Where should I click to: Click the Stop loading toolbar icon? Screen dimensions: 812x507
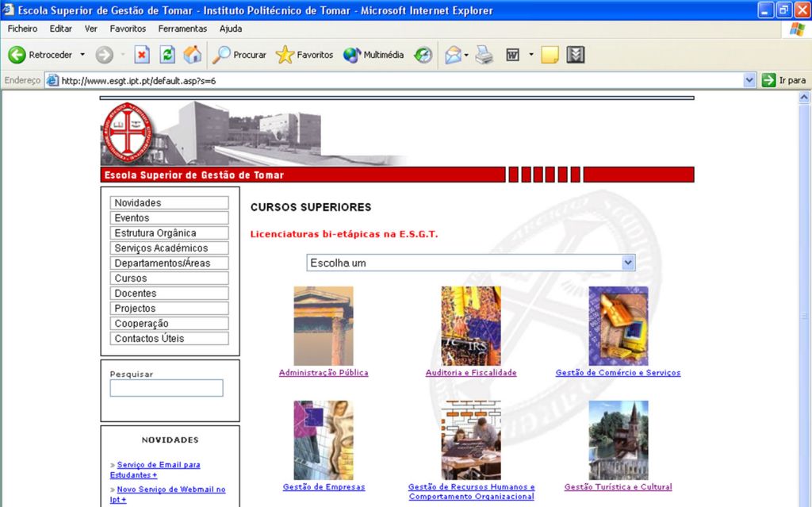tap(142, 55)
